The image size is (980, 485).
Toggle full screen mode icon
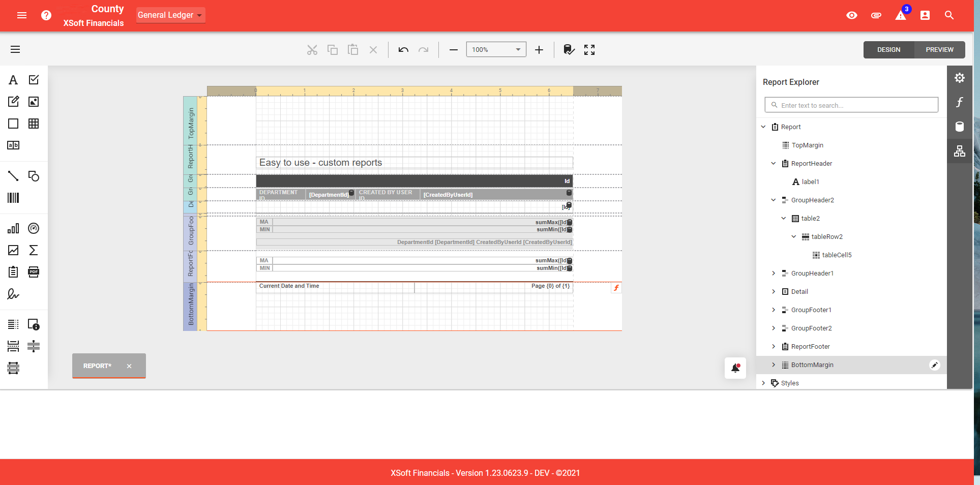[589, 50]
